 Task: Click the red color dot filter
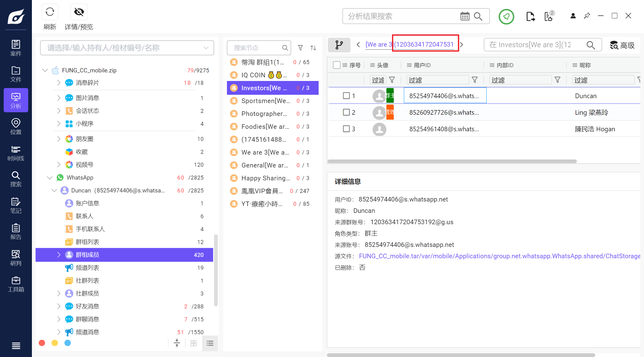coord(42,343)
